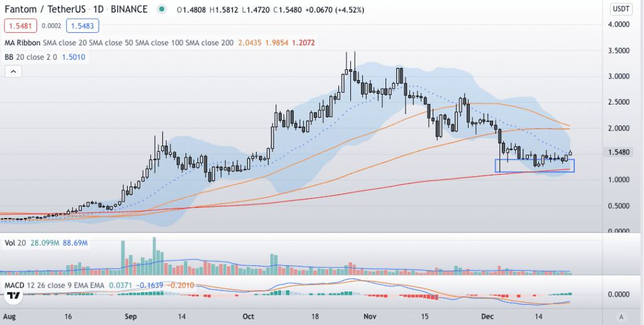The image size is (644, 325).
Task: Click the BINANCE exchange label
Action: click(130, 9)
